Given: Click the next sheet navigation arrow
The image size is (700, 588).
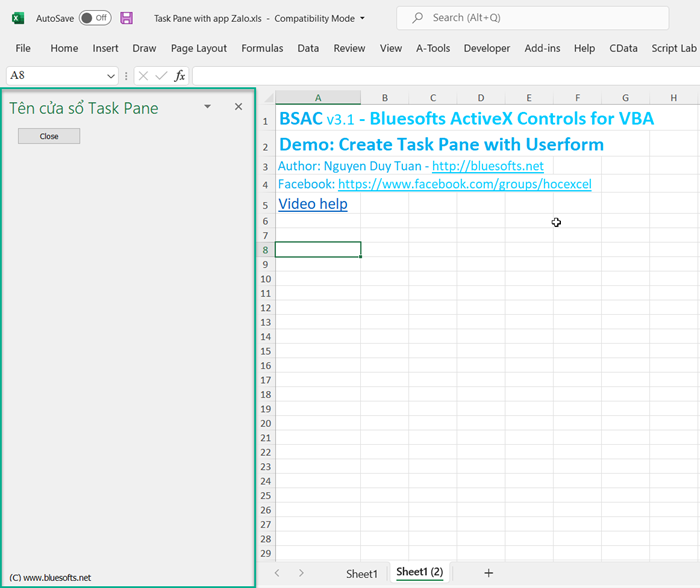Looking at the screenshot, I should (301, 573).
